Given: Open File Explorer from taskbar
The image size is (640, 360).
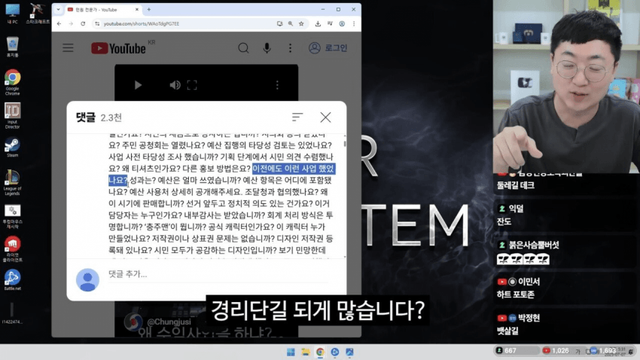Looking at the screenshot, I should (x=305, y=352).
